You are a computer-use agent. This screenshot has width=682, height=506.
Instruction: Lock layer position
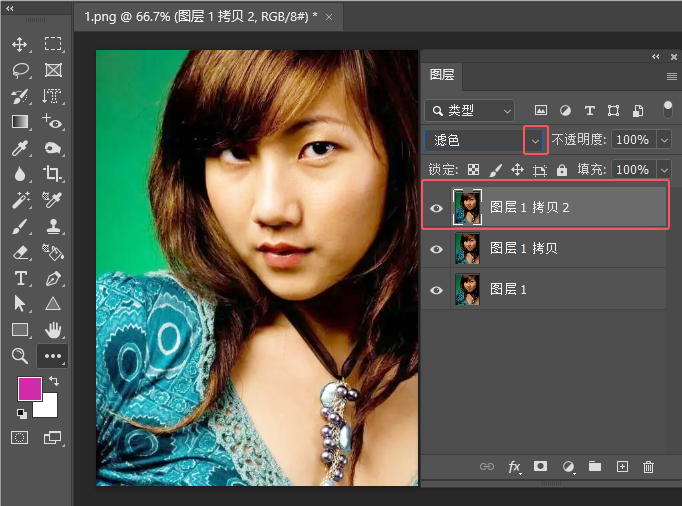click(517, 169)
